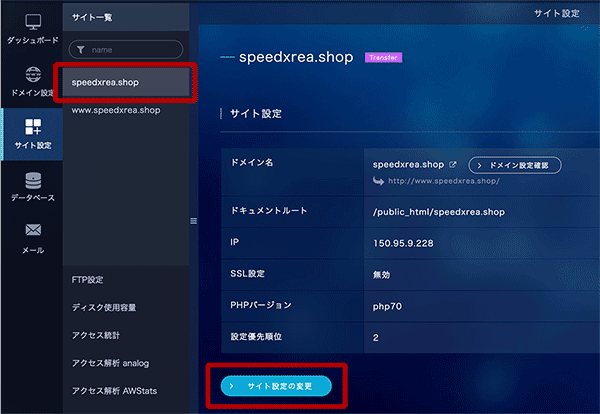Click the IP row label

click(x=234, y=242)
